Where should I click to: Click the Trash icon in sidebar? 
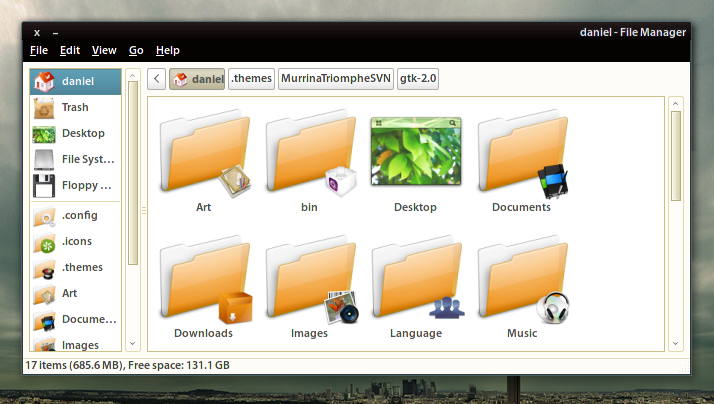[x=44, y=107]
